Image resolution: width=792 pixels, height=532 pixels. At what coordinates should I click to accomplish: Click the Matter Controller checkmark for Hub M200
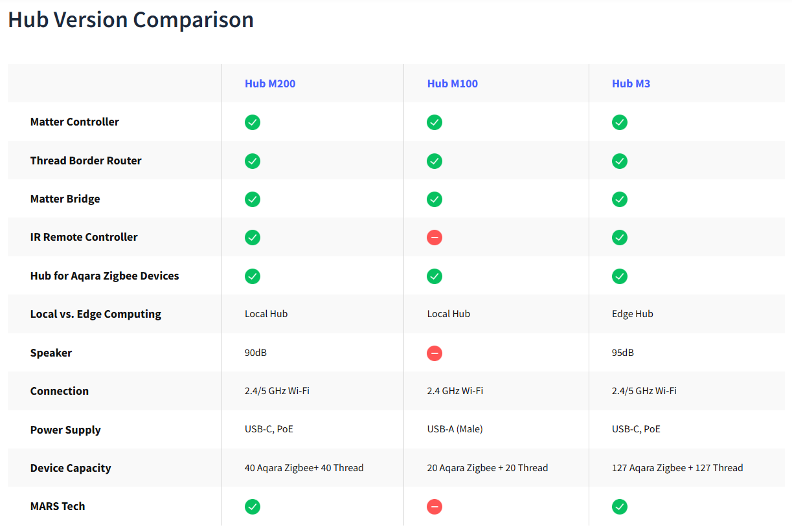click(253, 122)
